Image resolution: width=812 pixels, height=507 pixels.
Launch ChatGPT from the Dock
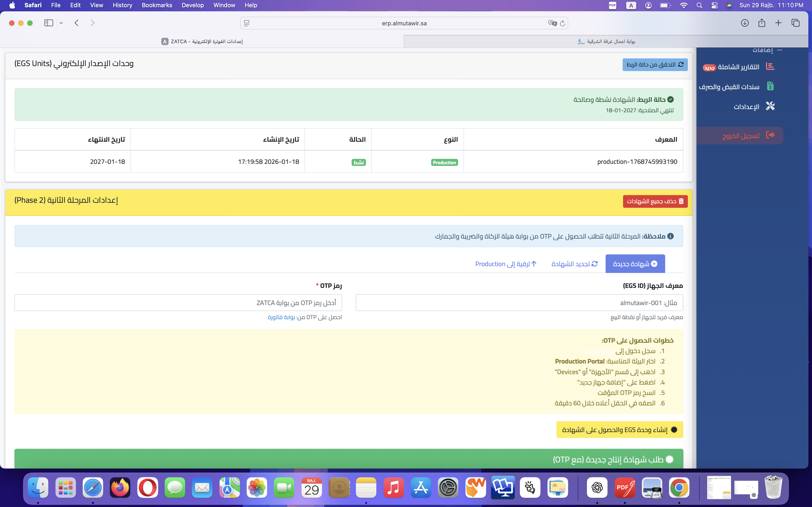(x=598, y=488)
